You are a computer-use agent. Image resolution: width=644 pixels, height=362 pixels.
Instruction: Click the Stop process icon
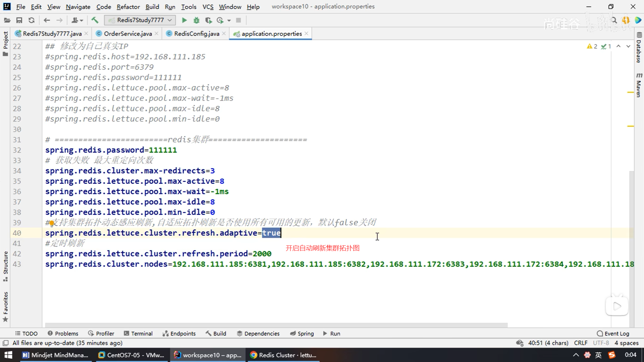click(x=238, y=20)
